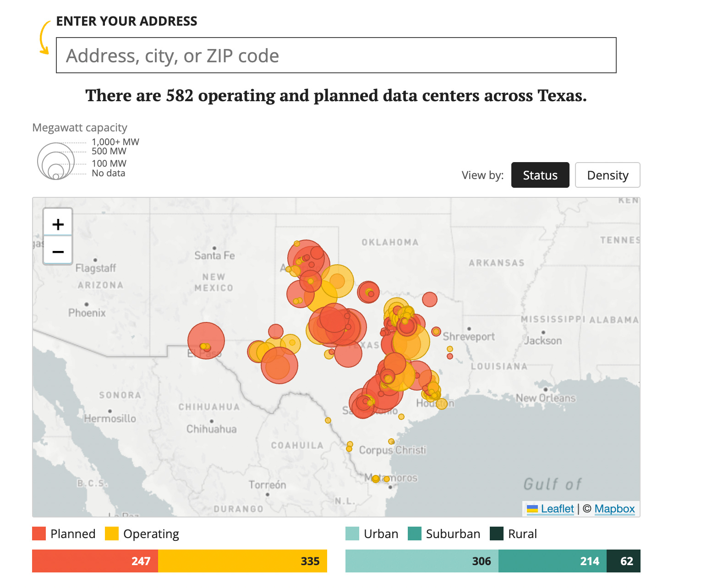
Task: Click the dark green Rural legend swatch
Action: pos(497,534)
